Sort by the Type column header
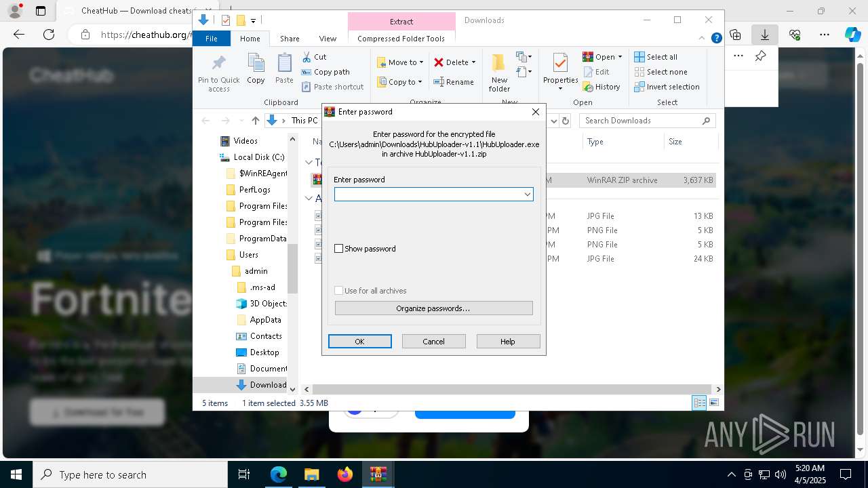The height and width of the screenshot is (488, 868). (x=623, y=142)
